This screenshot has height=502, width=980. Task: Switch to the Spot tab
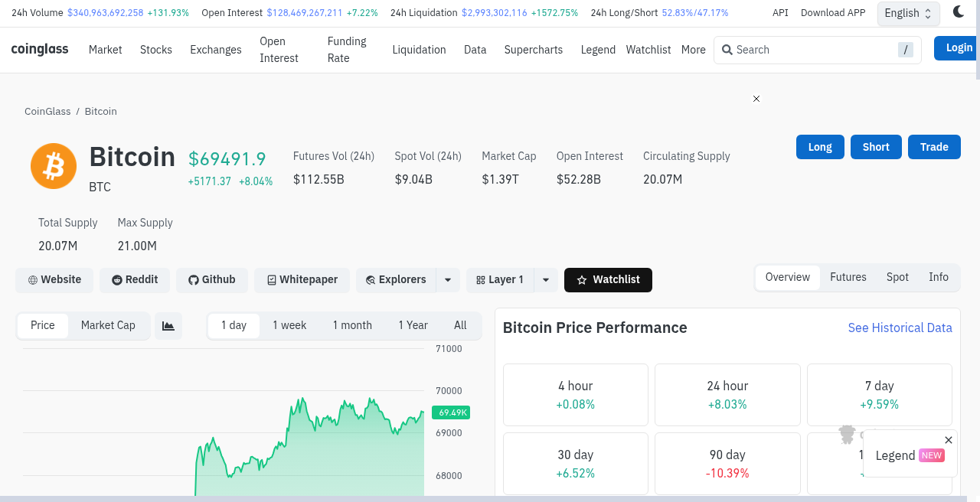tap(897, 278)
